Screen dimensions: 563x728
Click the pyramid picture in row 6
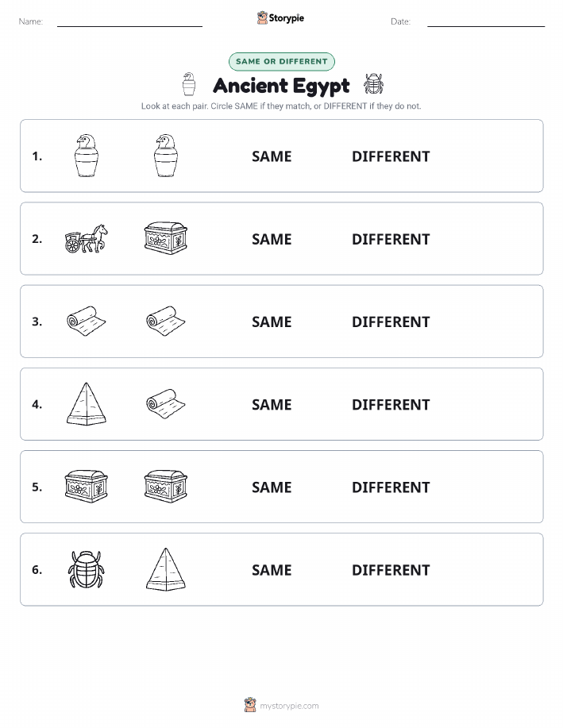click(166, 570)
